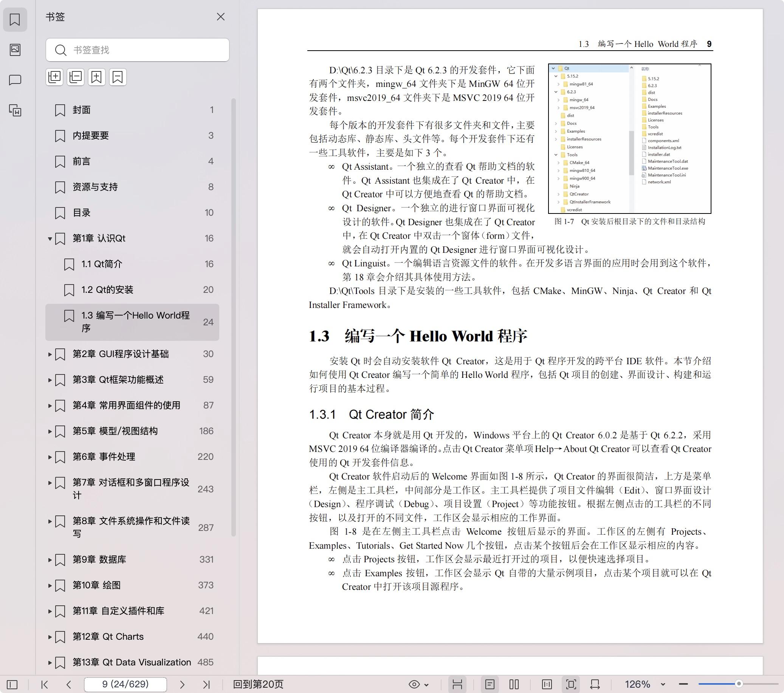Click the bookmark icon beside 前言
784x693 pixels.
[x=60, y=161]
